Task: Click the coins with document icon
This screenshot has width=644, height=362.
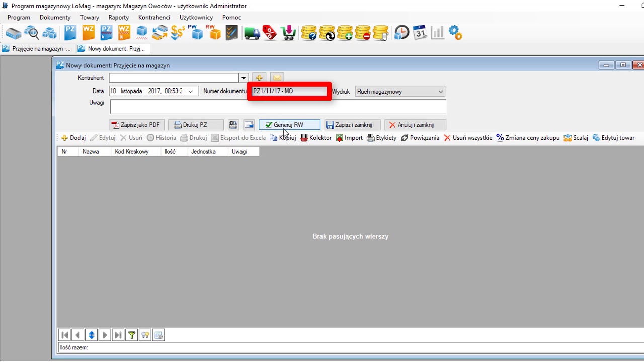Action: (381, 33)
